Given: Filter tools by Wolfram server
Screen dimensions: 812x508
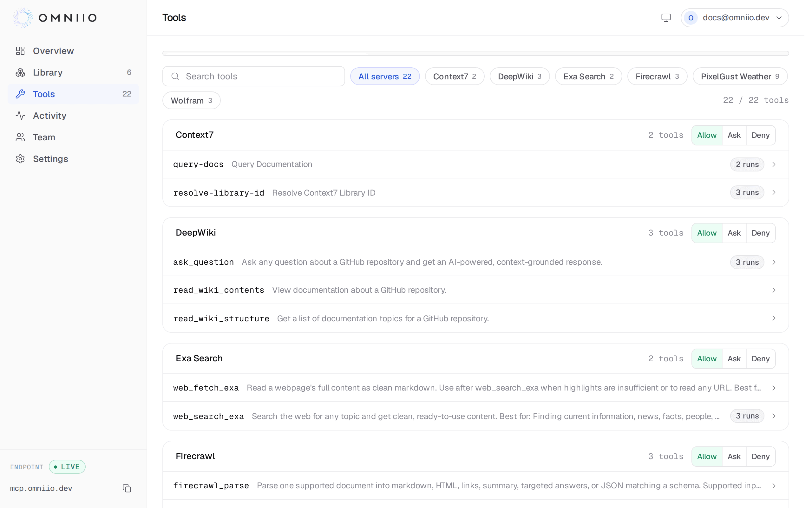Looking at the screenshot, I should tap(191, 100).
